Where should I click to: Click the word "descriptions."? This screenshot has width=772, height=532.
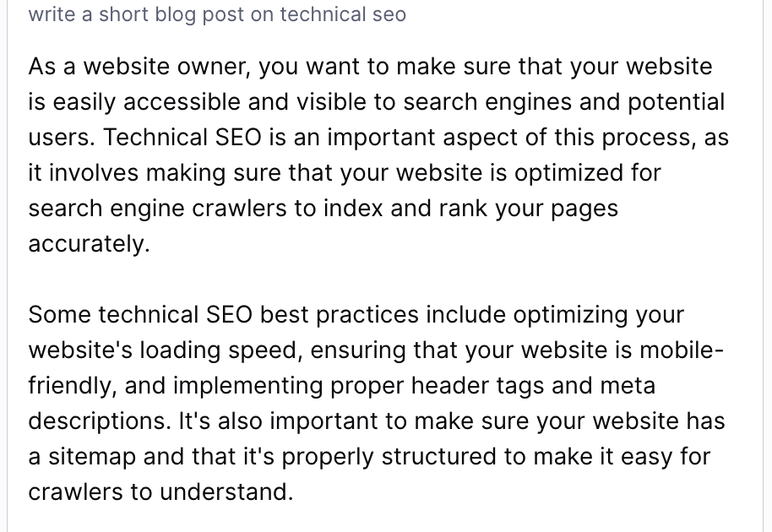(99, 421)
